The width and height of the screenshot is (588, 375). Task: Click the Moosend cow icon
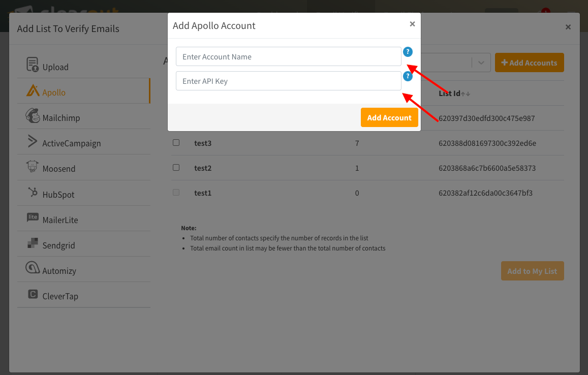[x=33, y=166]
